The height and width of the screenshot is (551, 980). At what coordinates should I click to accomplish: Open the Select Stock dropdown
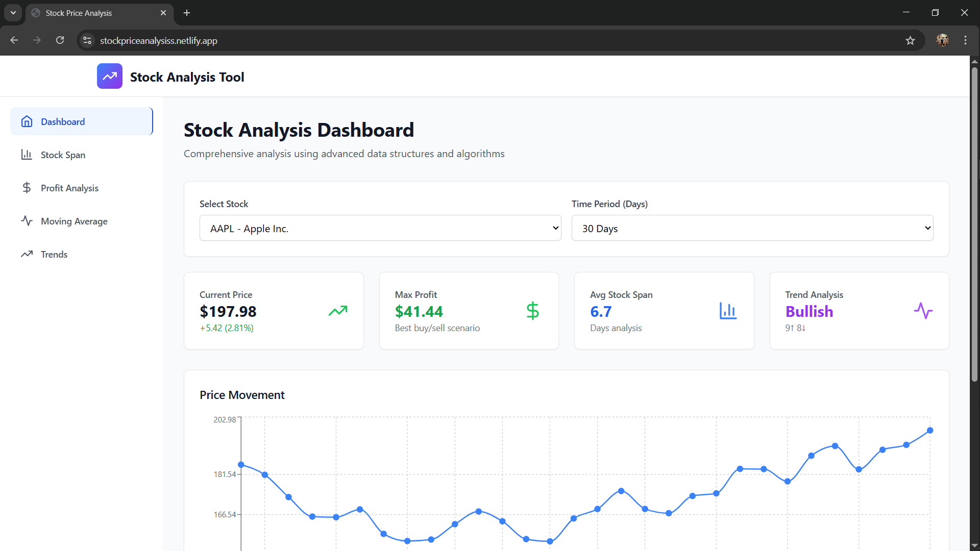pos(380,228)
